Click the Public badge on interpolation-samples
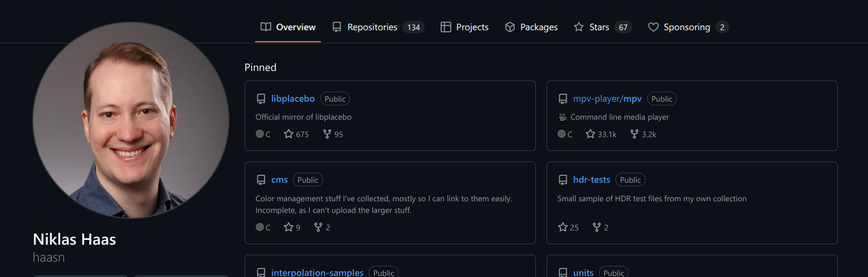The height and width of the screenshot is (277, 868). pyautogui.click(x=384, y=272)
